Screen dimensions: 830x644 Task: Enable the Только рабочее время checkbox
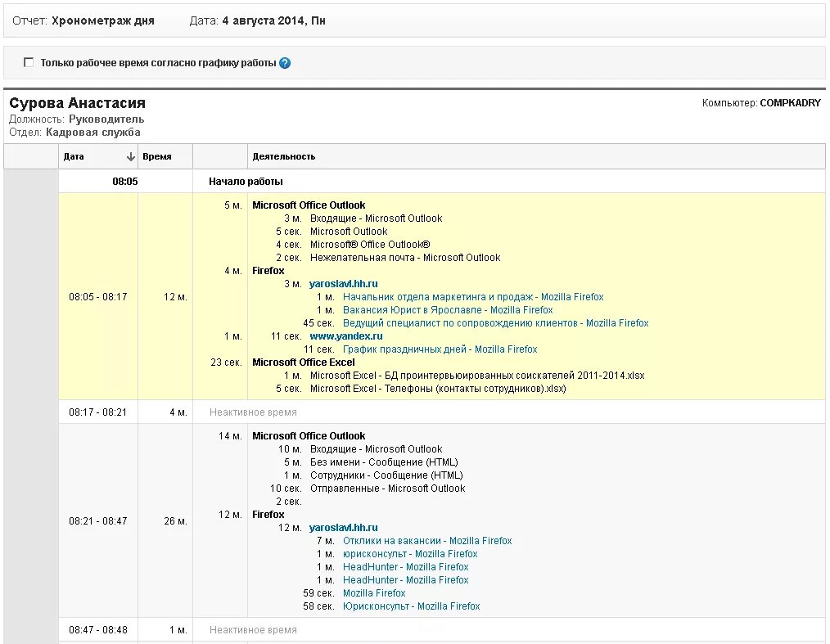click(x=29, y=62)
